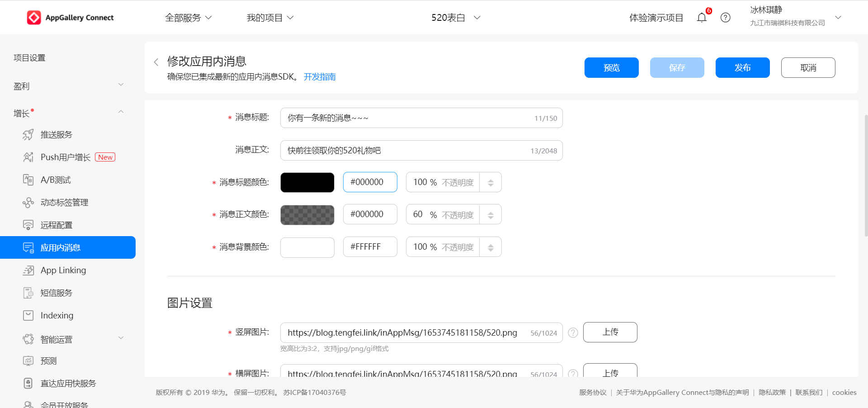Open the account menu for 冰林琪静
Image resolution: width=868 pixels, height=408 pixels.
coord(796,16)
